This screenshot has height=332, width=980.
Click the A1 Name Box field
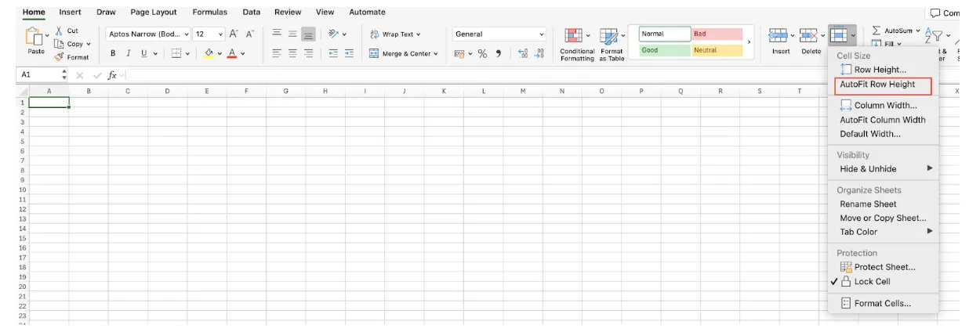[38, 75]
